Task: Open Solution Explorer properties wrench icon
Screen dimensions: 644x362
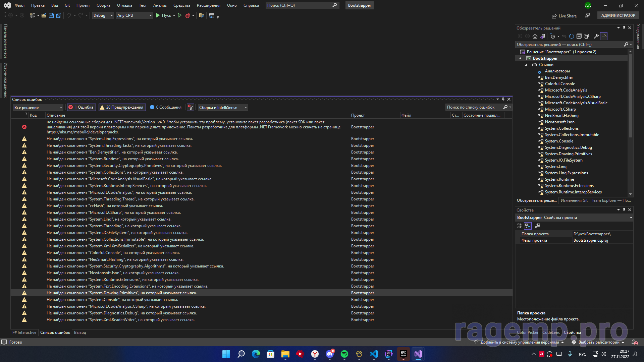Action: [x=596, y=36]
